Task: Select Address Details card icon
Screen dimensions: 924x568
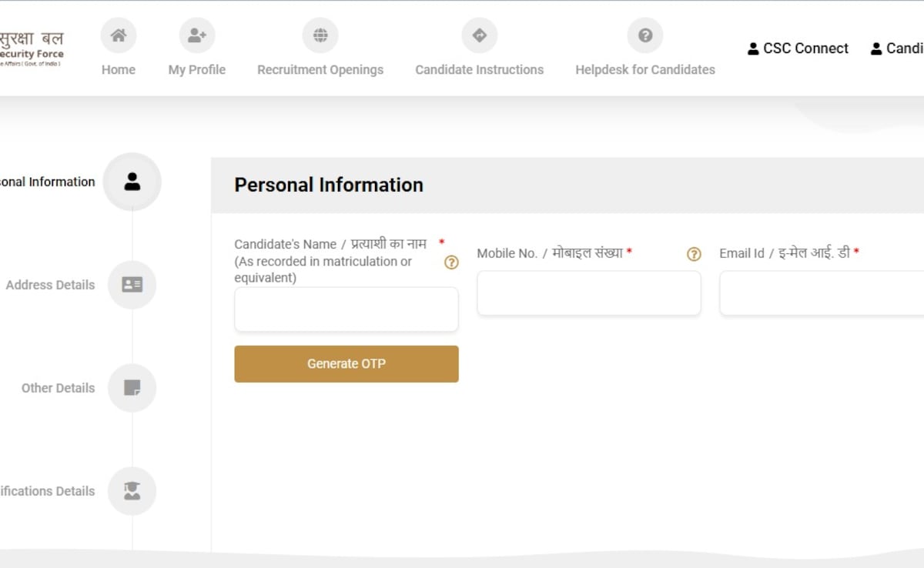Action: click(x=132, y=285)
